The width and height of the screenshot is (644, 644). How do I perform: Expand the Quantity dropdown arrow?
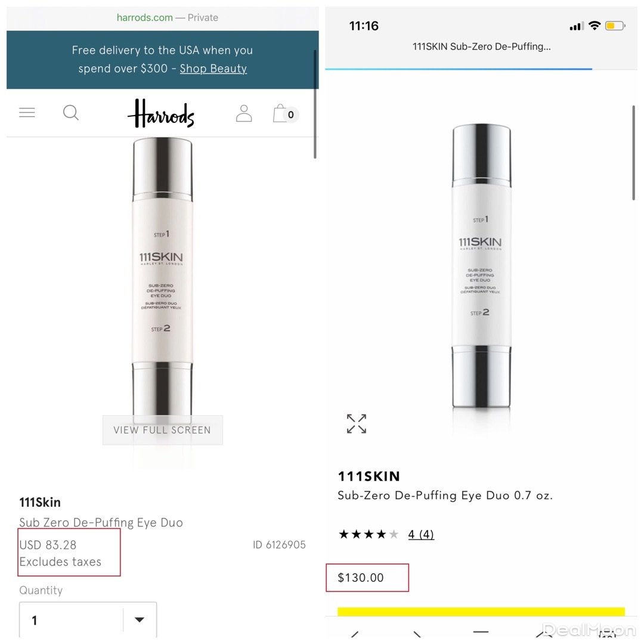coord(140,620)
